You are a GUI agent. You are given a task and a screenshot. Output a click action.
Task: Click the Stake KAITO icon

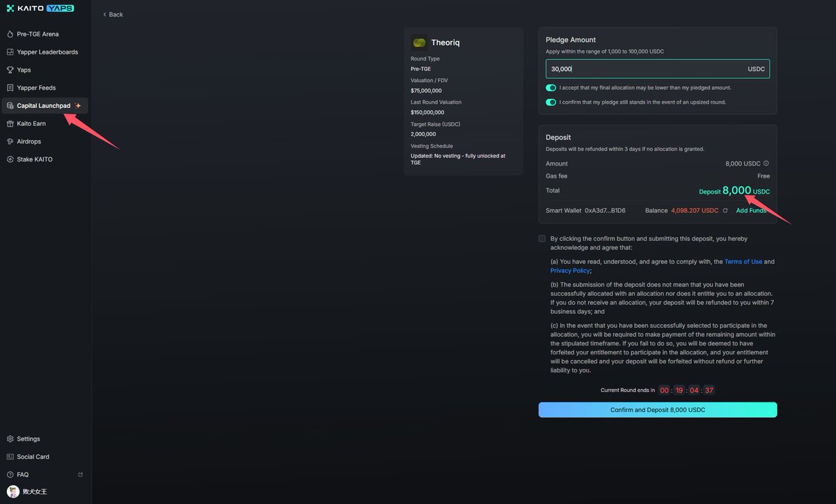(10, 159)
